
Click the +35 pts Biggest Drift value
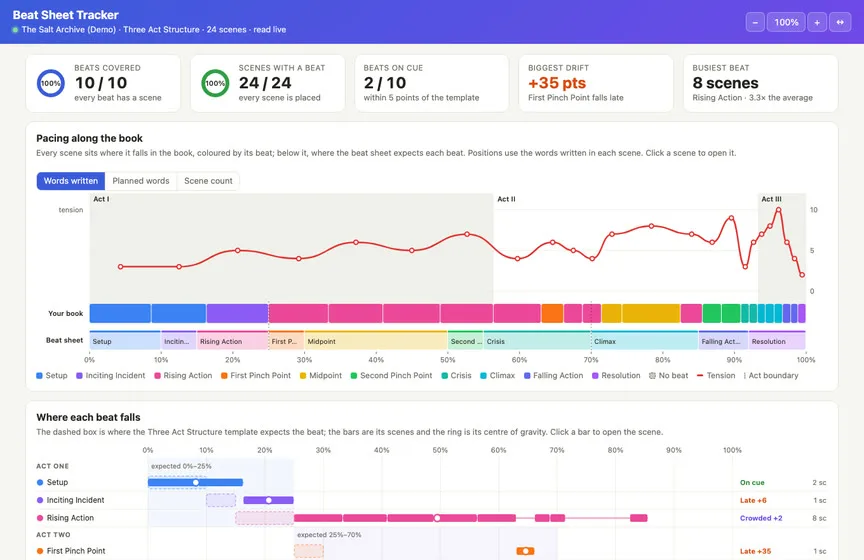click(557, 83)
